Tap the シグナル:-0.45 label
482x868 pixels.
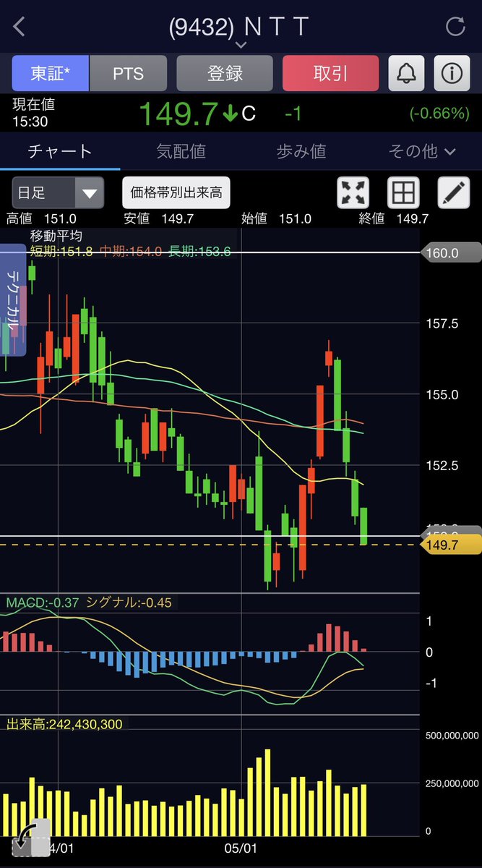(x=129, y=602)
